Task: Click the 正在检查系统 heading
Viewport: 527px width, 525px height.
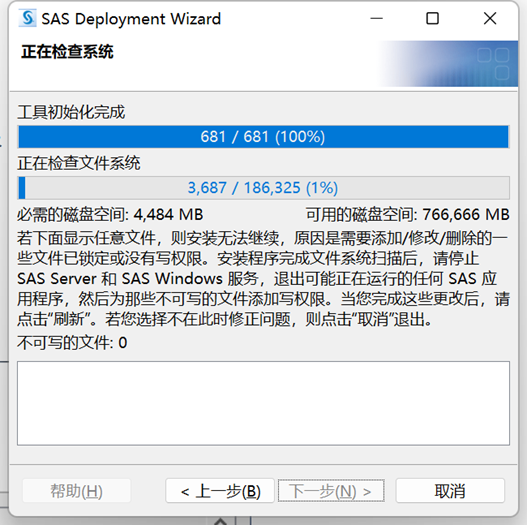Action: [x=67, y=52]
